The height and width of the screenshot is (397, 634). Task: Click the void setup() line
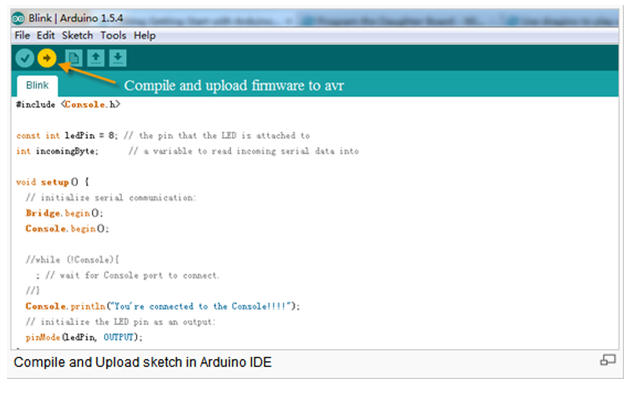[x=53, y=182]
